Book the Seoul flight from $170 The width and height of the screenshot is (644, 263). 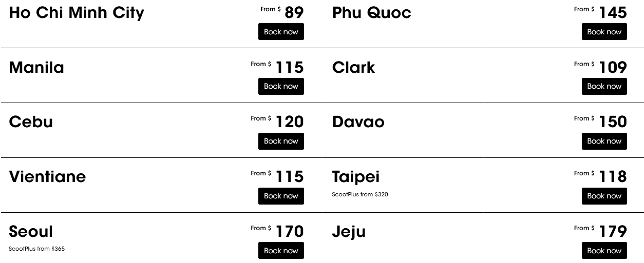click(281, 251)
